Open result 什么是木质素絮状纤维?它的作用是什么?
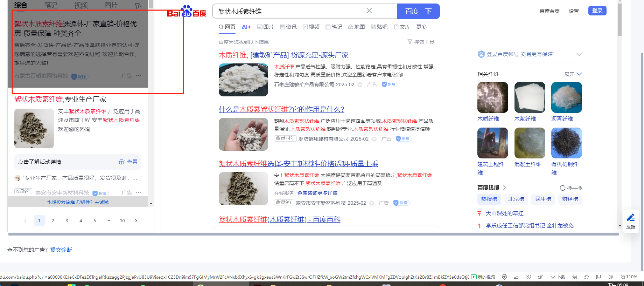Image resolution: width=644 pixels, height=286 pixels. (281, 109)
